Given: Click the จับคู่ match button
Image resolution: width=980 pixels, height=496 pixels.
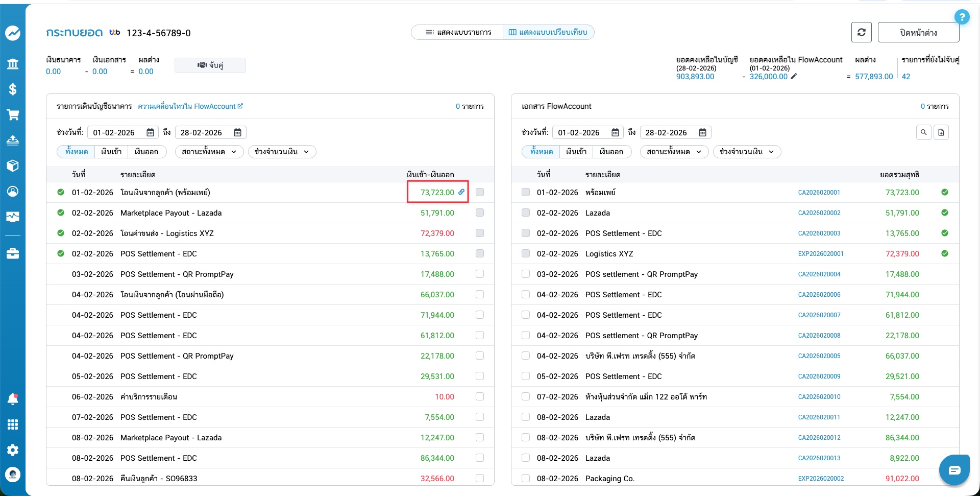Looking at the screenshot, I should (210, 65).
